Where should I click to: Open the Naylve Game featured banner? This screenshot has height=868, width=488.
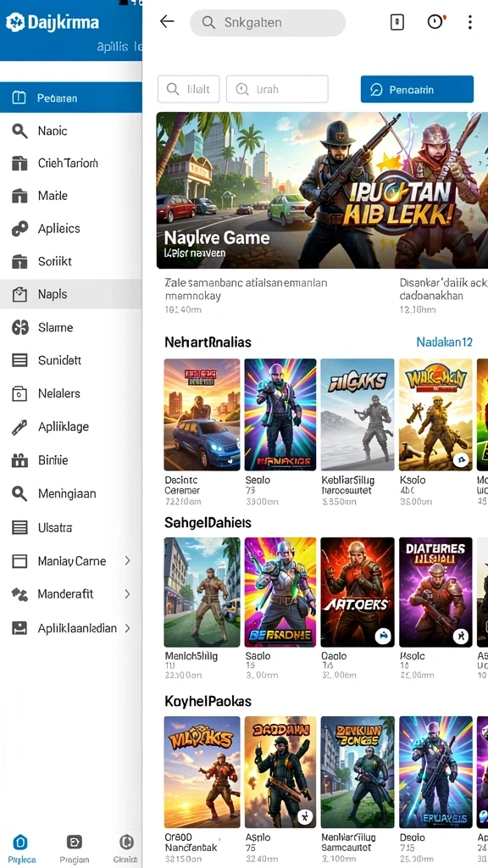[322, 191]
